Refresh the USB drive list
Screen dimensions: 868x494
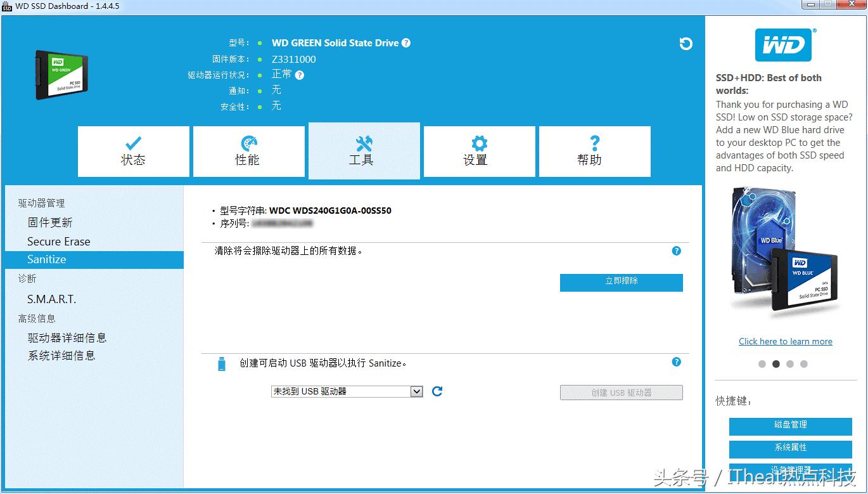click(x=437, y=391)
